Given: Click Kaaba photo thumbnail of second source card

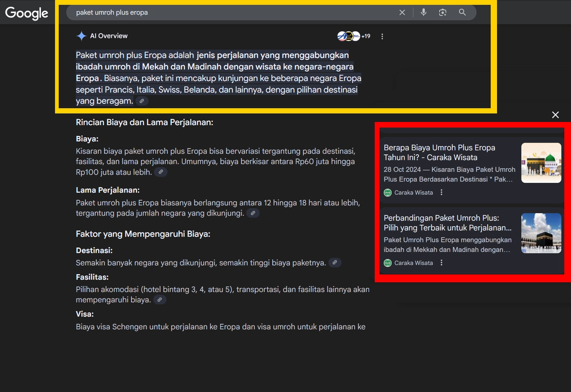Looking at the screenshot, I should pos(541,233).
